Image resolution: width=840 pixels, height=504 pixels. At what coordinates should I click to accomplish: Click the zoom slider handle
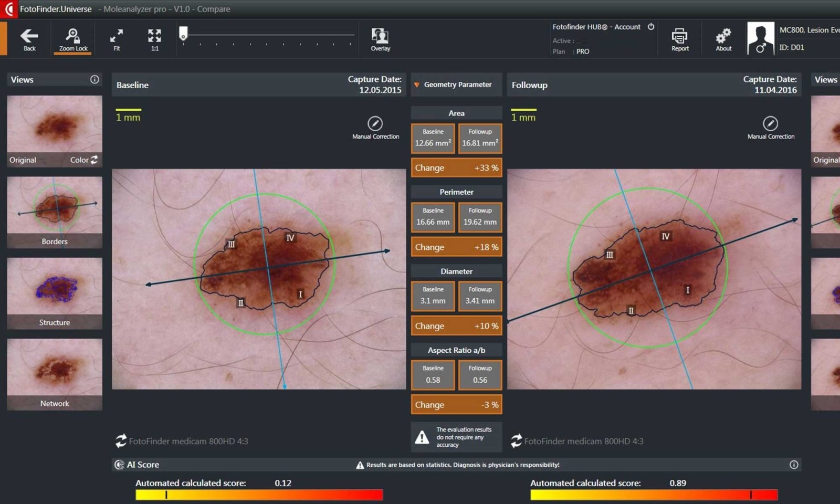[x=183, y=34]
